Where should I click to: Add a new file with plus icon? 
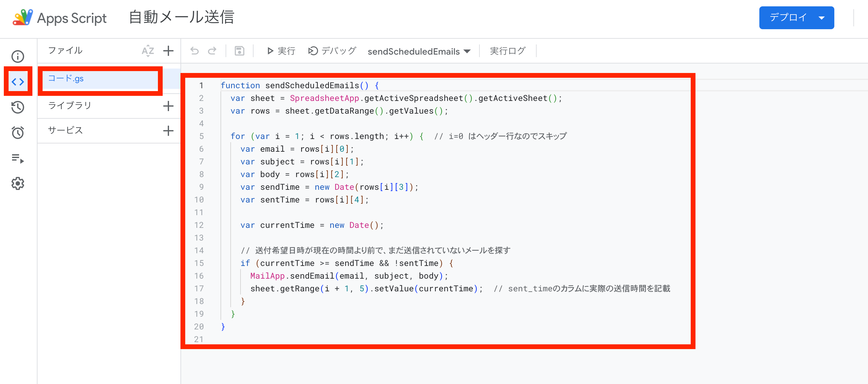168,51
